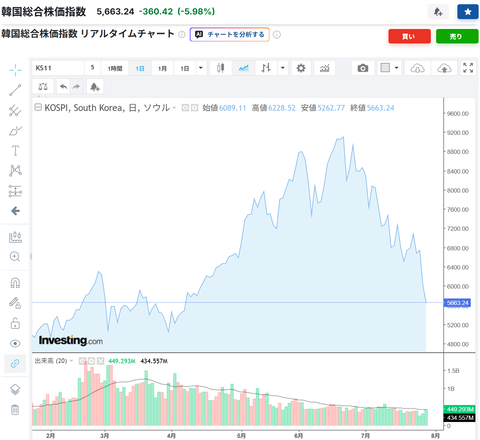Image resolution: width=480 pixels, height=440 pixels.
Task: Switch to bar chart style
Action: pos(266,68)
